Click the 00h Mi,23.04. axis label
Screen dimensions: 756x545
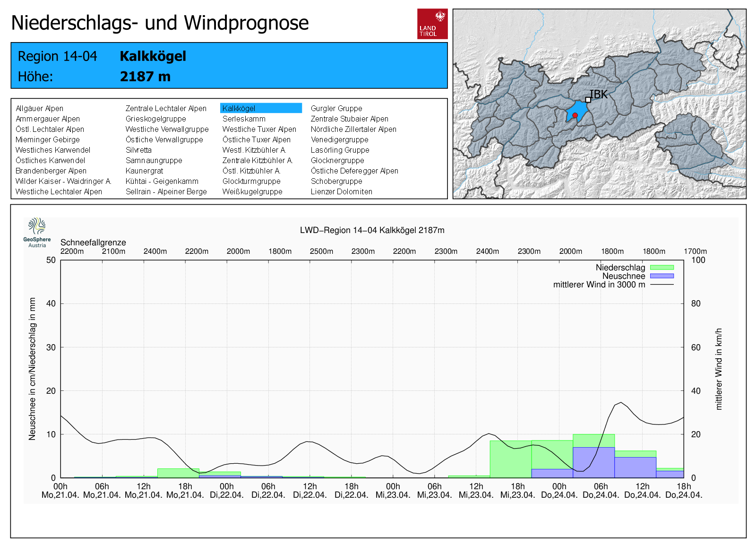coord(393,491)
